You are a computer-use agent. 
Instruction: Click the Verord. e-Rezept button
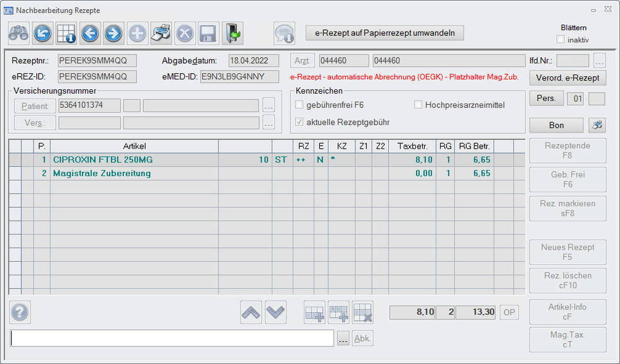(x=567, y=78)
